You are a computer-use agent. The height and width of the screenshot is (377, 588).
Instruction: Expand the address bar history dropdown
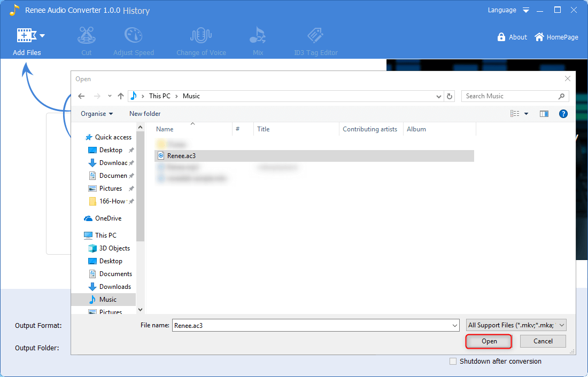[x=438, y=96]
